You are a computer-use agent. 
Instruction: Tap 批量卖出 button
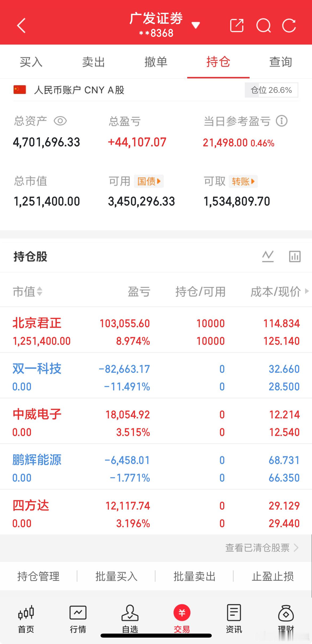(195, 576)
